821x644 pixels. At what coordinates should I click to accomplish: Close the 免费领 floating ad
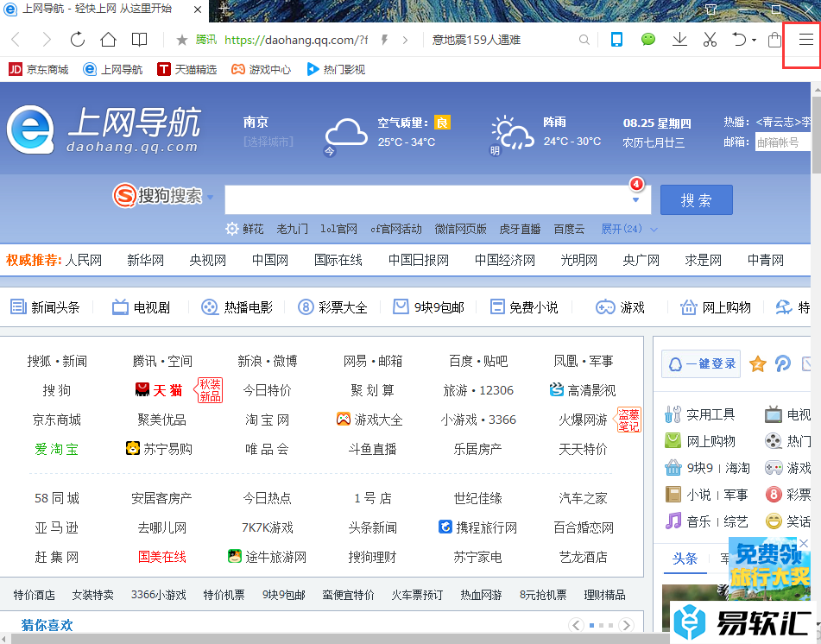[804, 544]
